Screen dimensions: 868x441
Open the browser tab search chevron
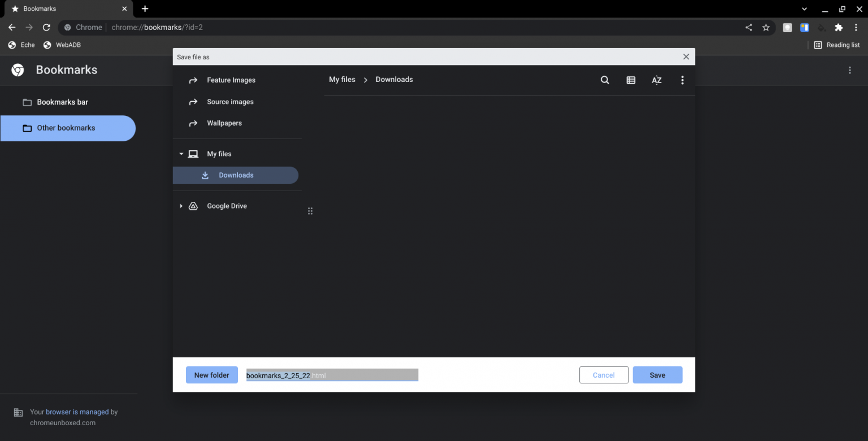804,8
